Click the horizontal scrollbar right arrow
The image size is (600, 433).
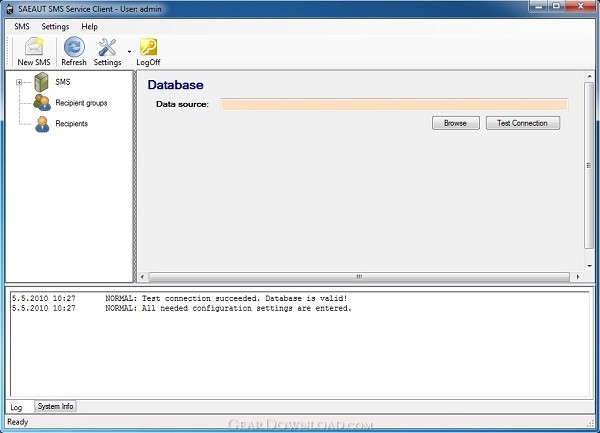(x=577, y=277)
